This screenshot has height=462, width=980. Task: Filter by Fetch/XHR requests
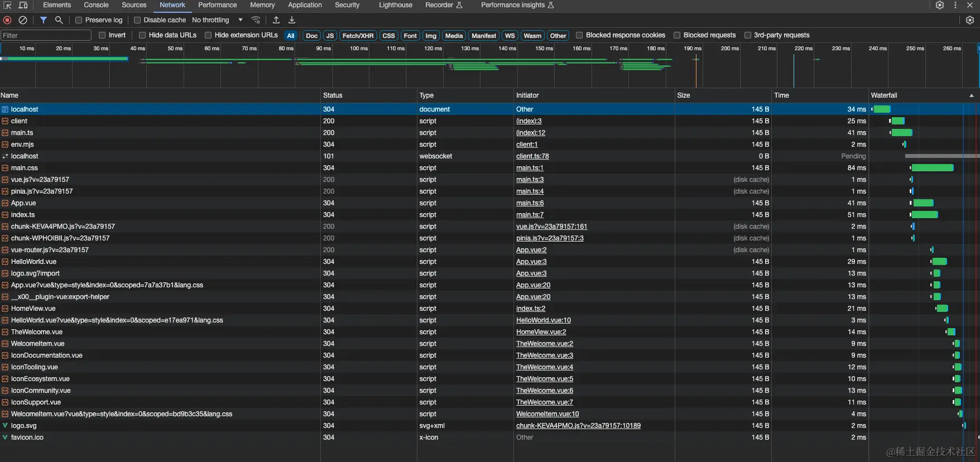tap(358, 36)
